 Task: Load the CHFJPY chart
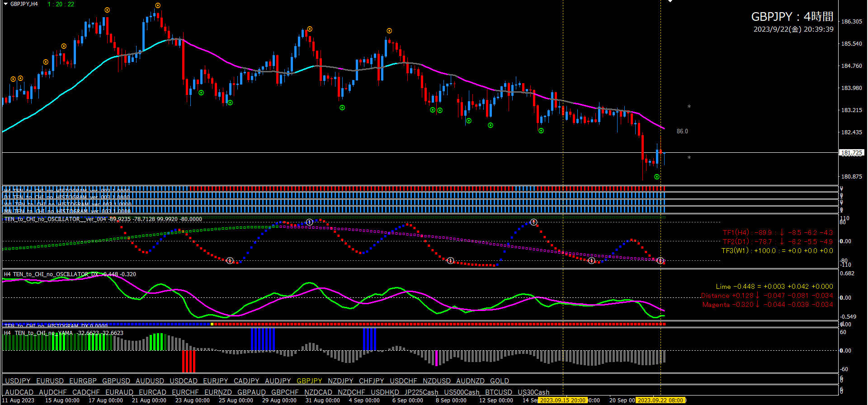click(x=372, y=381)
